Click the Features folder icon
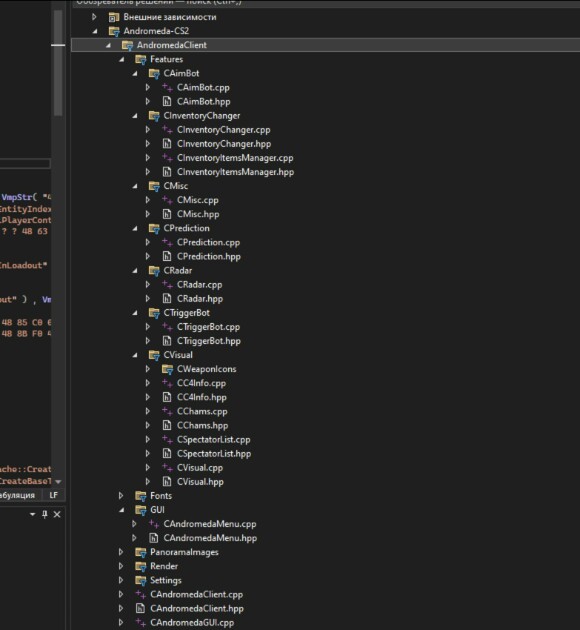 pyautogui.click(x=141, y=59)
